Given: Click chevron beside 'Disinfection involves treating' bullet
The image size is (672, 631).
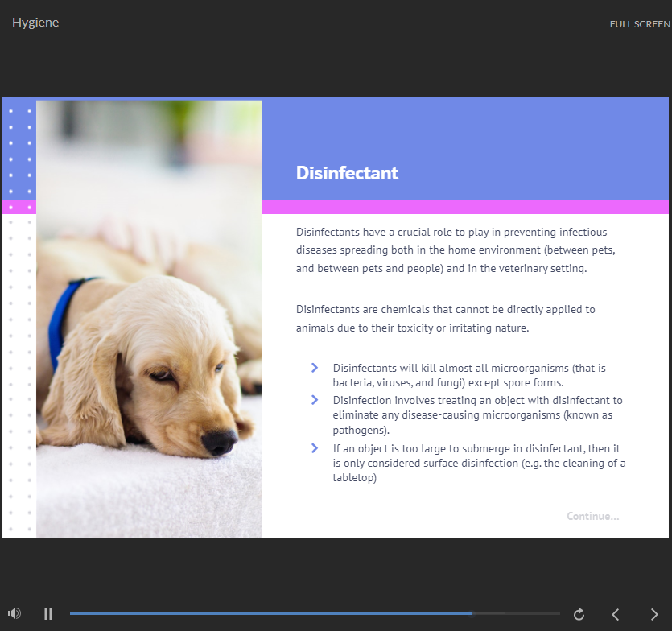Looking at the screenshot, I should pyautogui.click(x=315, y=400).
